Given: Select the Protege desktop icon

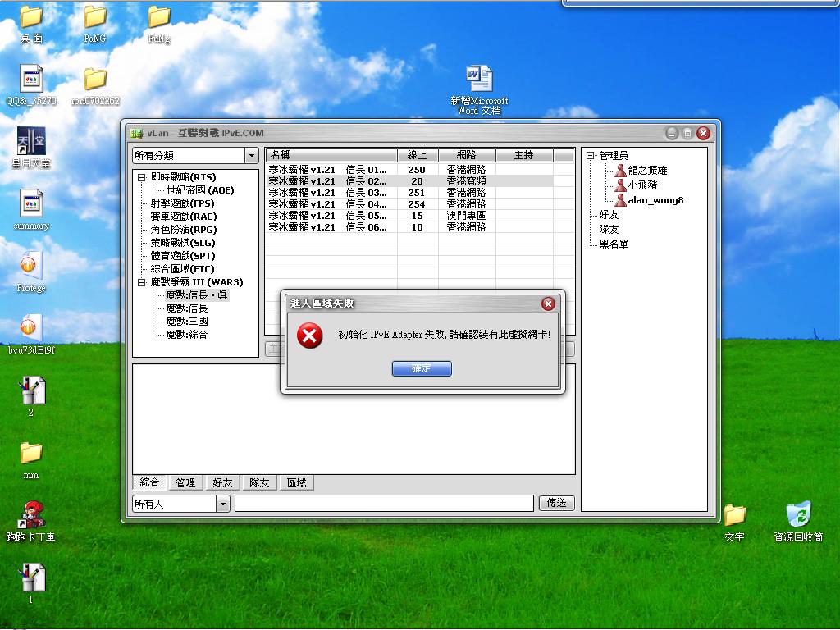Looking at the screenshot, I should pyautogui.click(x=31, y=267).
